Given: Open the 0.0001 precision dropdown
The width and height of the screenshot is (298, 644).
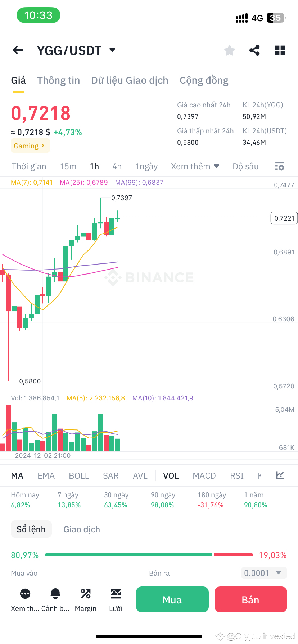Looking at the screenshot, I should point(264,573).
